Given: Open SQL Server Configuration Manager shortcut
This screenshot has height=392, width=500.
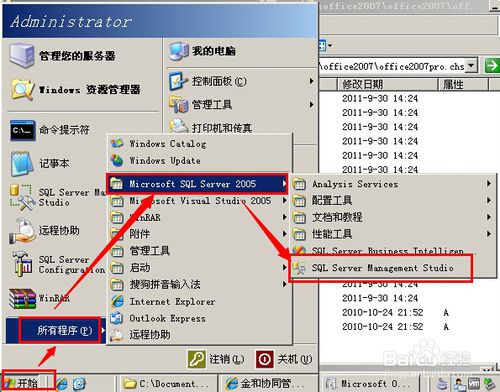Looking at the screenshot, I should (57, 265).
